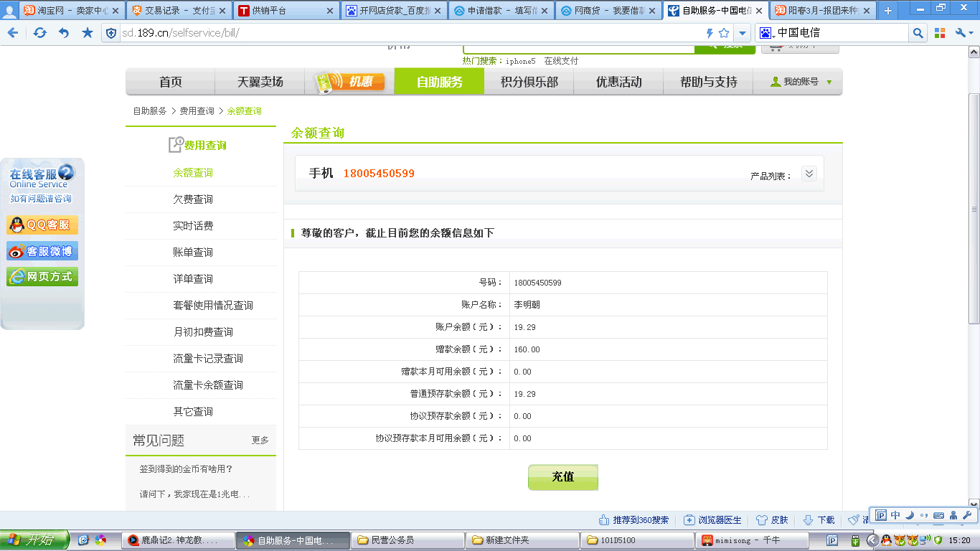Click the 更多 link beside 常见问题
Viewport: 980px width, 551px height.
pyautogui.click(x=260, y=441)
